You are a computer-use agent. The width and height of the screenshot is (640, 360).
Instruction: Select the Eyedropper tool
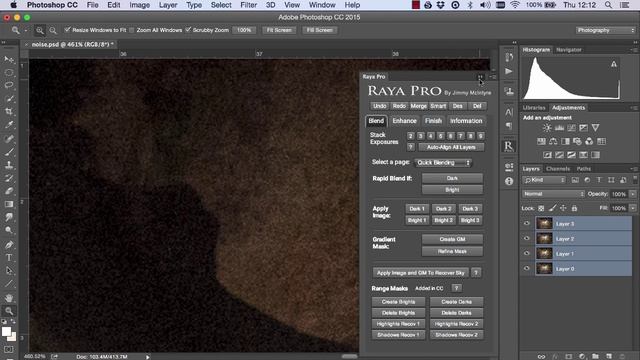[x=9, y=125]
